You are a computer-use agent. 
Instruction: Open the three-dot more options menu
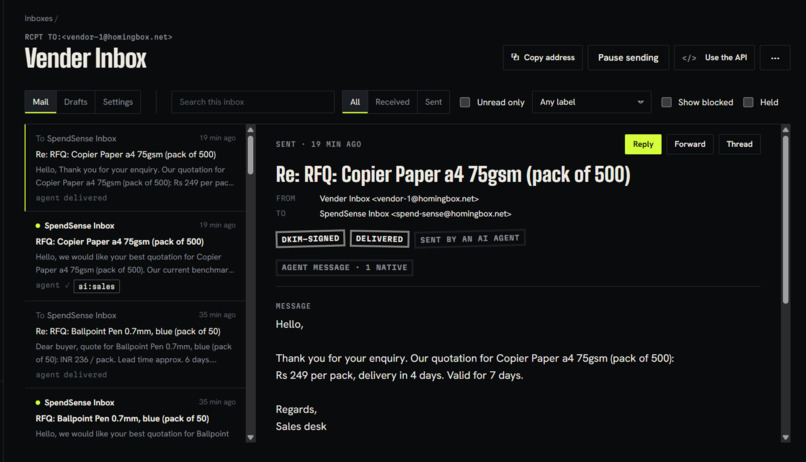[775, 58]
